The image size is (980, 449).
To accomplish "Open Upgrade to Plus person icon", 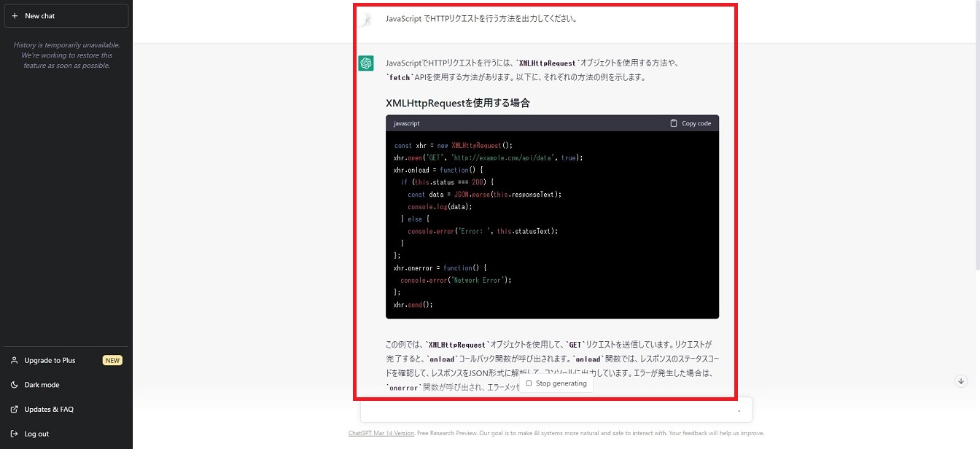I will tap(15, 360).
